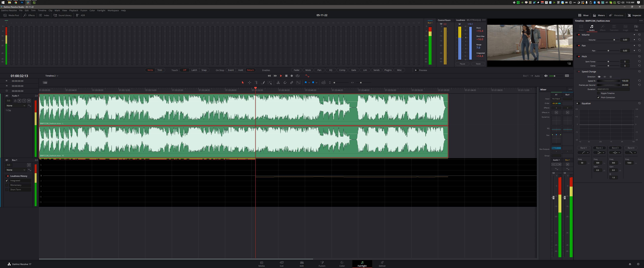Open the Mixer panel three-dot options

click(570, 89)
